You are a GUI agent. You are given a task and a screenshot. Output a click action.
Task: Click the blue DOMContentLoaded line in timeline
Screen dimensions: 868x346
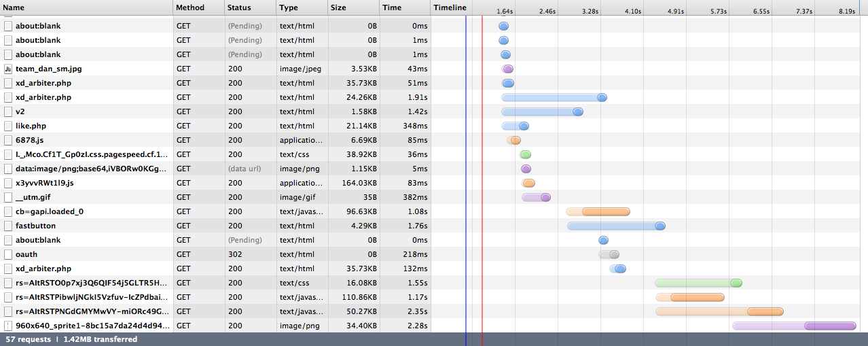point(466,170)
